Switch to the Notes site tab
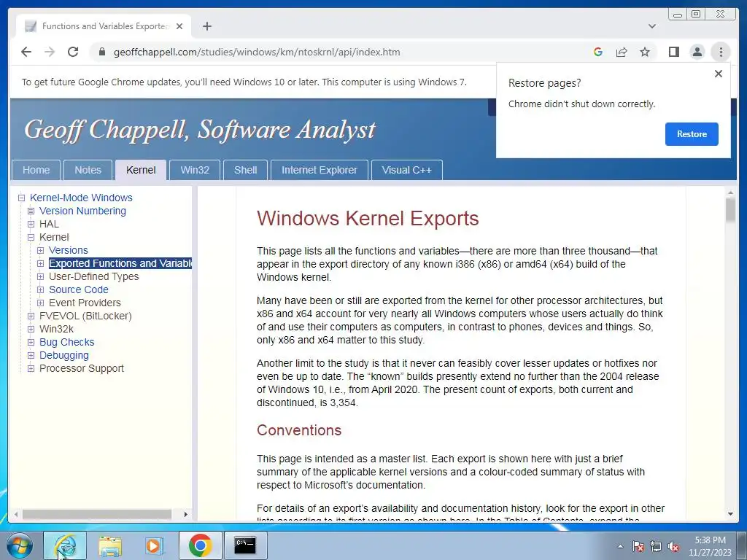747x560 pixels. [88, 170]
